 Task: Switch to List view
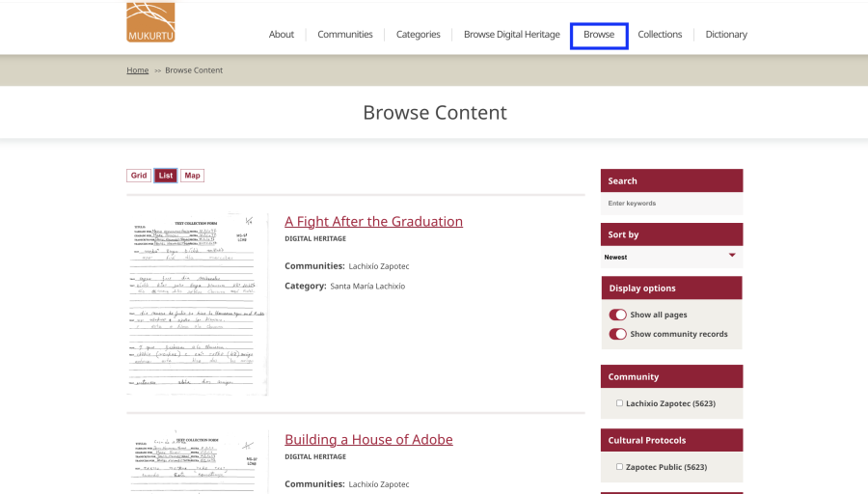(x=166, y=176)
